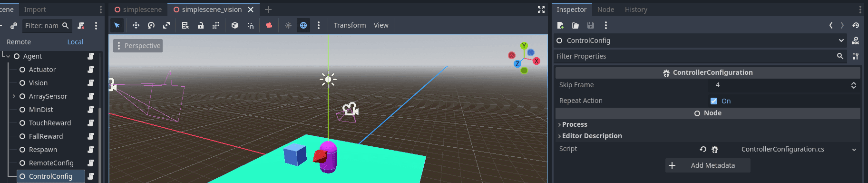This screenshot has height=183, width=868.
Task: Select the Vision node
Action: click(38, 83)
